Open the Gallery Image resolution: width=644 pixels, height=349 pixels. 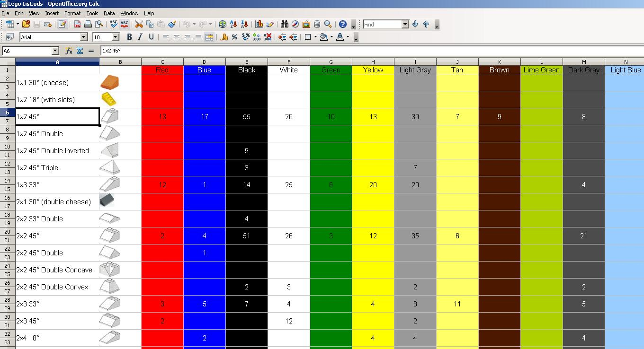[x=306, y=24]
